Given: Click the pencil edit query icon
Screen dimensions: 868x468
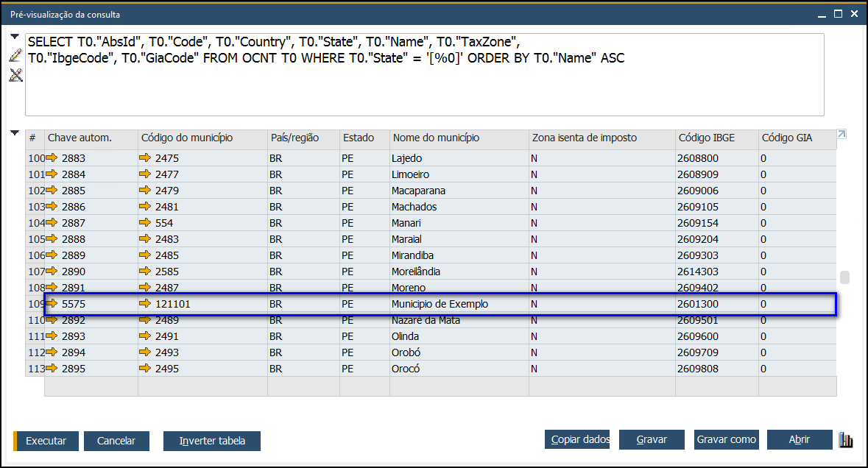Looking at the screenshot, I should pyautogui.click(x=15, y=55).
